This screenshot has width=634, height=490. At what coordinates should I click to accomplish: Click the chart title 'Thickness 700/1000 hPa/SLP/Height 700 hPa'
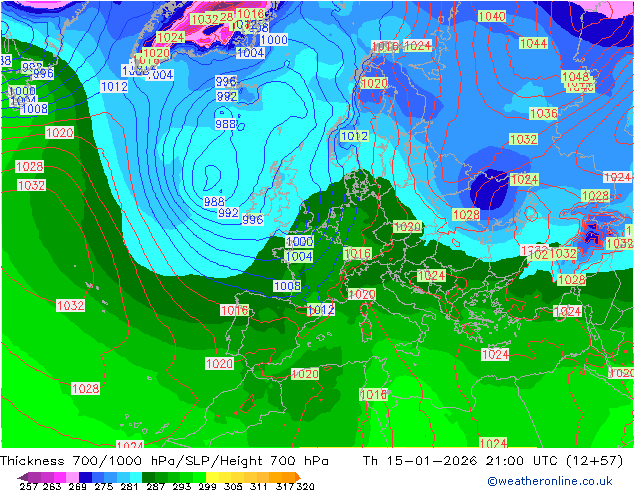[x=164, y=461]
